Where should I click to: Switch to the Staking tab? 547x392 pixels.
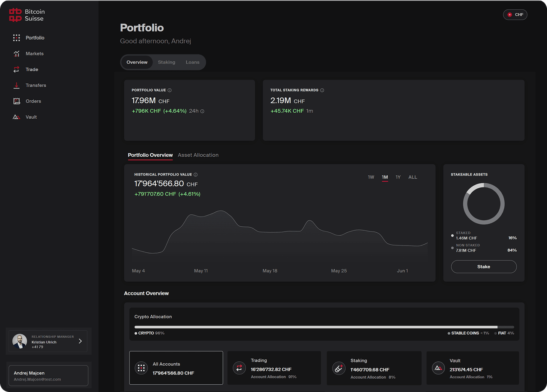166,62
